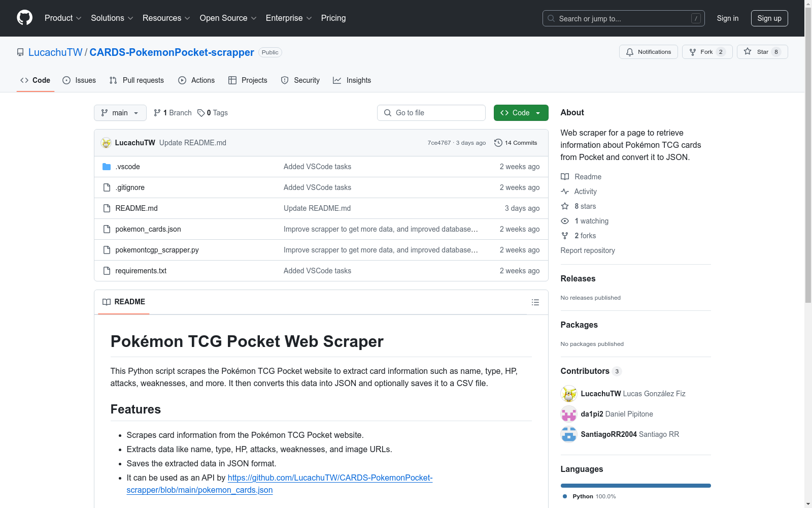Click the tag icon beside 0 Tags
The width and height of the screenshot is (812, 508).
pos(201,113)
